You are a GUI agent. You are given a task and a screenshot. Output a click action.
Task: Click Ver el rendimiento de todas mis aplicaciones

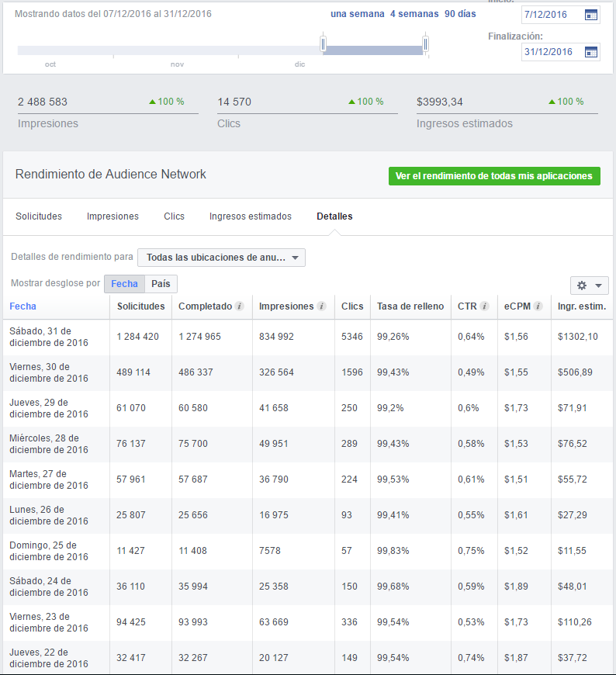pyautogui.click(x=494, y=176)
